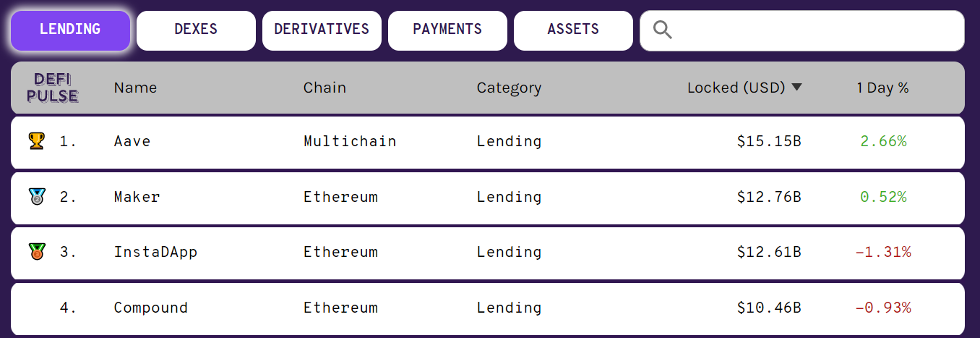Click the gold trophy icon beside Aave
The height and width of the screenshot is (338, 980).
coord(36,141)
